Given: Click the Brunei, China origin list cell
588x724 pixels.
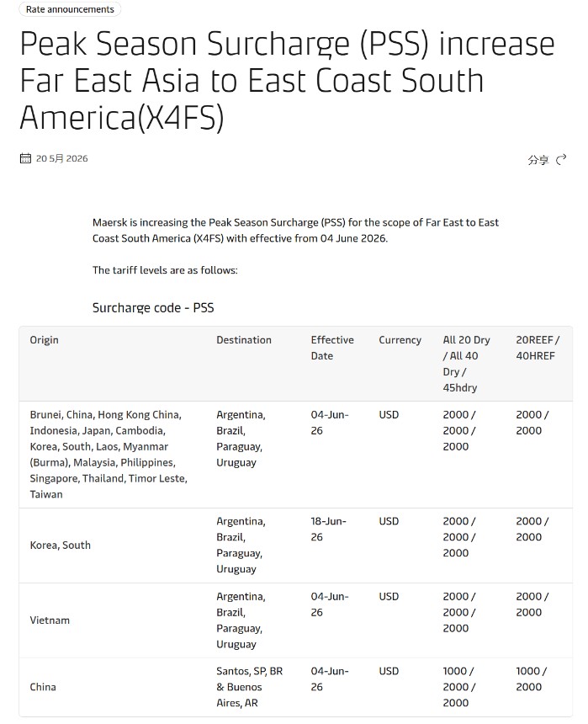Looking at the screenshot, I should pos(109,455).
